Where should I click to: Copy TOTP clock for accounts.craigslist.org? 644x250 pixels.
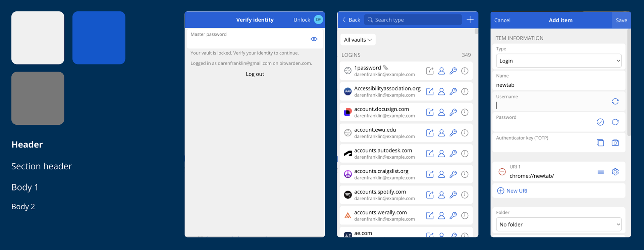465,174
